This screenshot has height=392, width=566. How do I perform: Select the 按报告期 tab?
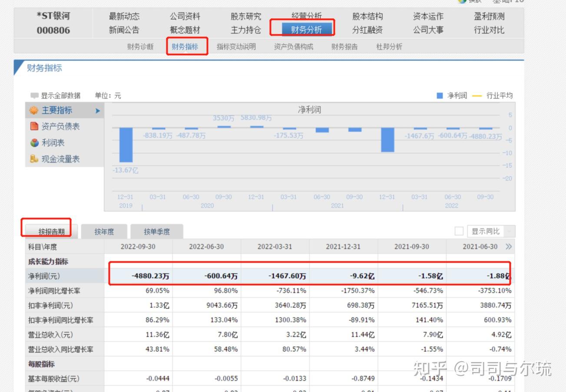[x=52, y=231]
